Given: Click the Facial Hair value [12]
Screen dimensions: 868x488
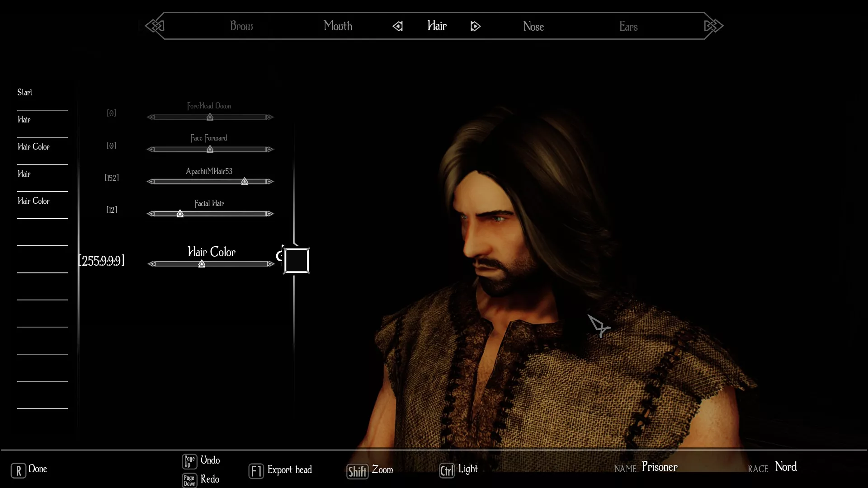Looking at the screenshot, I should tap(112, 210).
